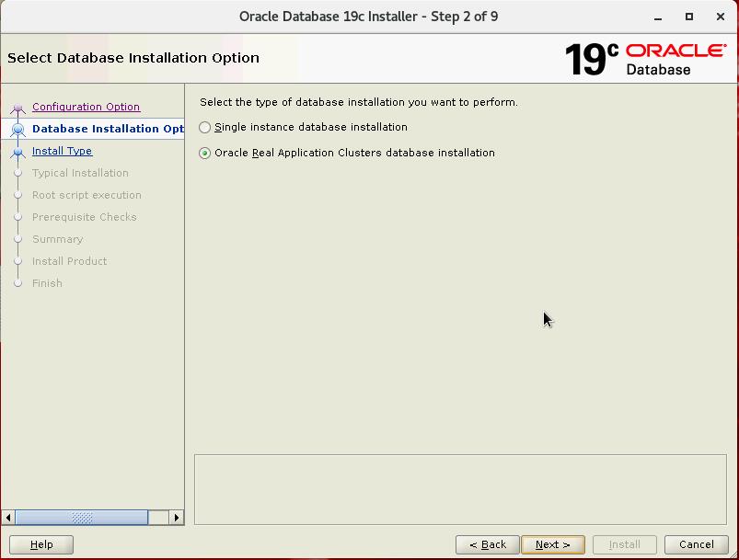This screenshot has height=560, width=739.
Task: Click the Install Type step icon
Action: [17, 152]
